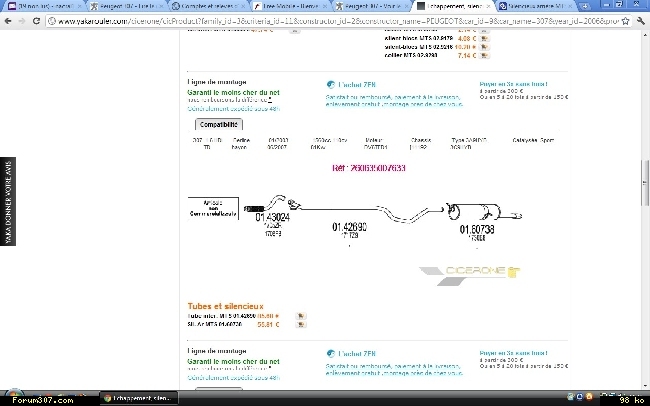650x406 pixels.
Task: Add collier MTS 7.14 € to cart
Action: pyautogui.click(x=484, y=56)
